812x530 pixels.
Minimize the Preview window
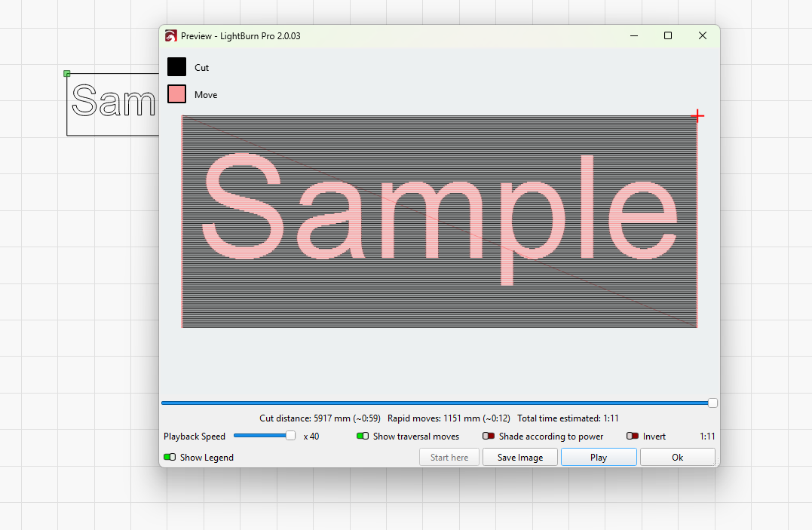(x=633, y=36)
